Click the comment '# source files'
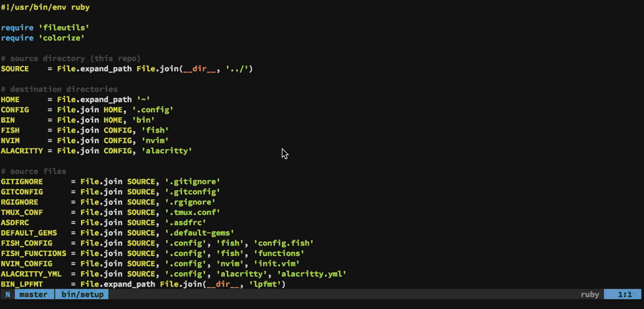Image resolution: width=644 pixels, height=309 pixels. pos(34,171)
